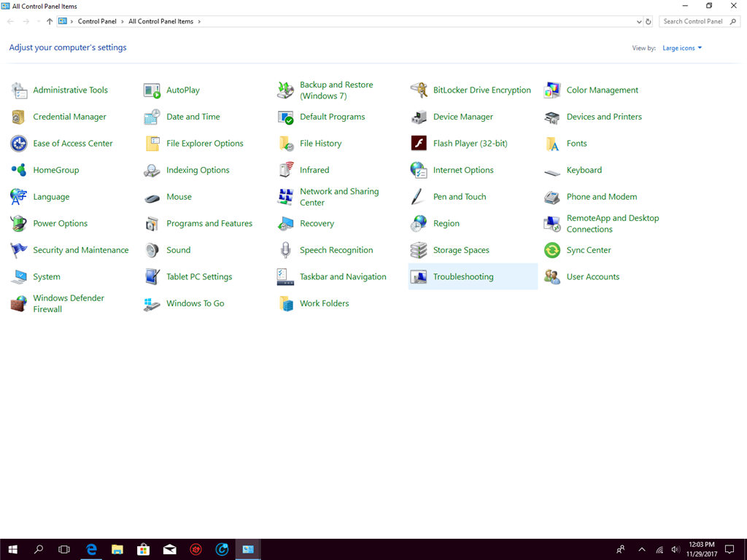Click the BitLocker Drive Encryption icon
Image resolution: width=747 pixels, height=560 pixels.
(419, 90)
